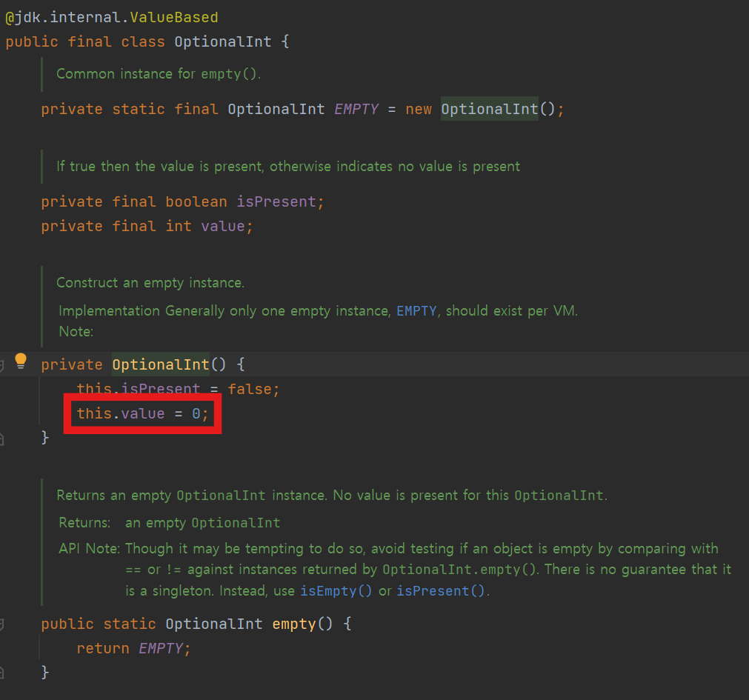Click the @jdk.internal.ValueBased annotation

[x=112, y=18]
